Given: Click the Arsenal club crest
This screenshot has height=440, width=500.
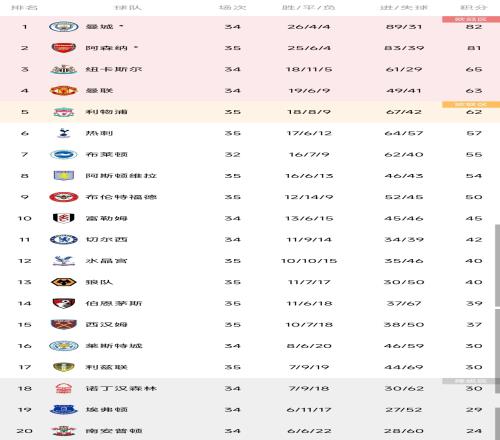Looking at the screenshot, I should point(64,48).
